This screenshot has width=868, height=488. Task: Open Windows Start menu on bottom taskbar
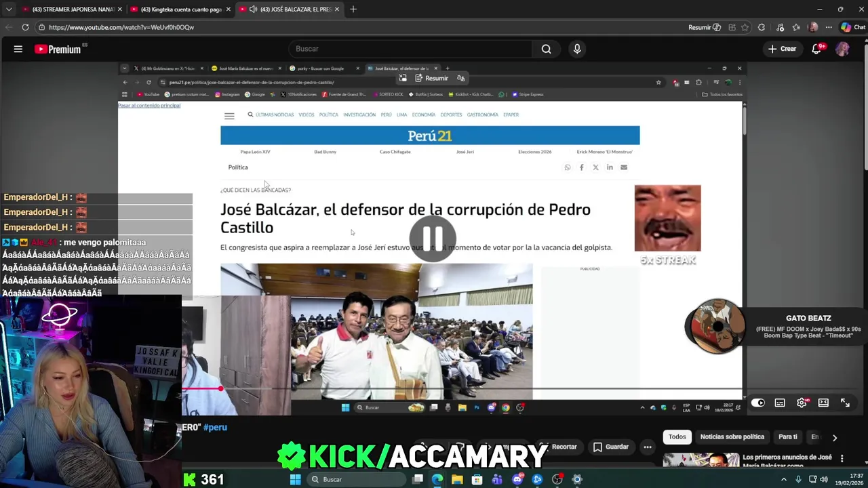pyautogui.click(x=295, y=479)
